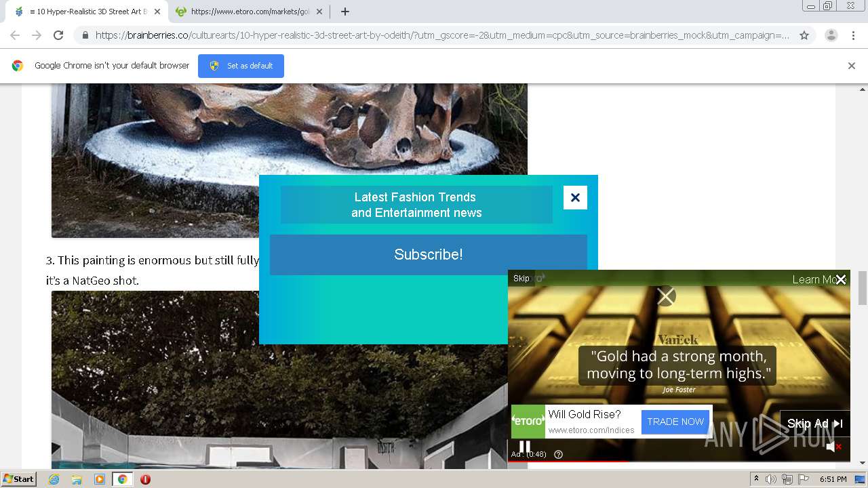The height and width of the screenshot is (488, 868).
Task: Open Chrome's three-dot menu
Action: tap(853, 35)
